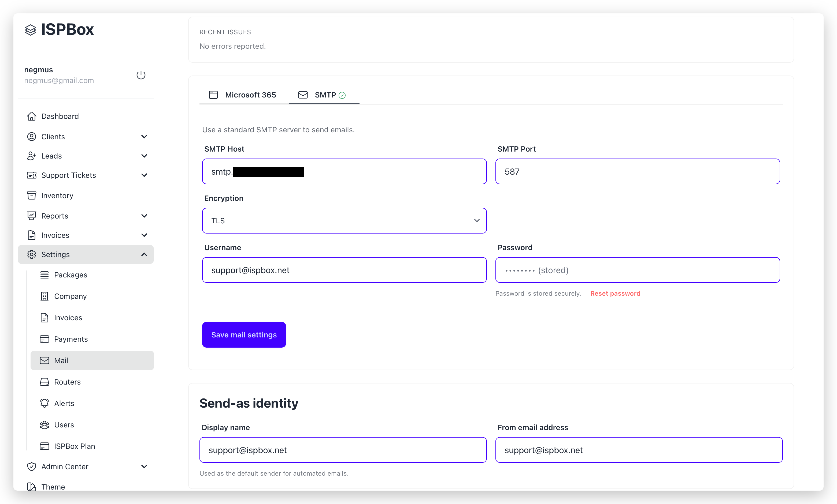This screenshot has width=837, height=504.
Task: Open Alerts bell item
Action: tap(64, 403)
